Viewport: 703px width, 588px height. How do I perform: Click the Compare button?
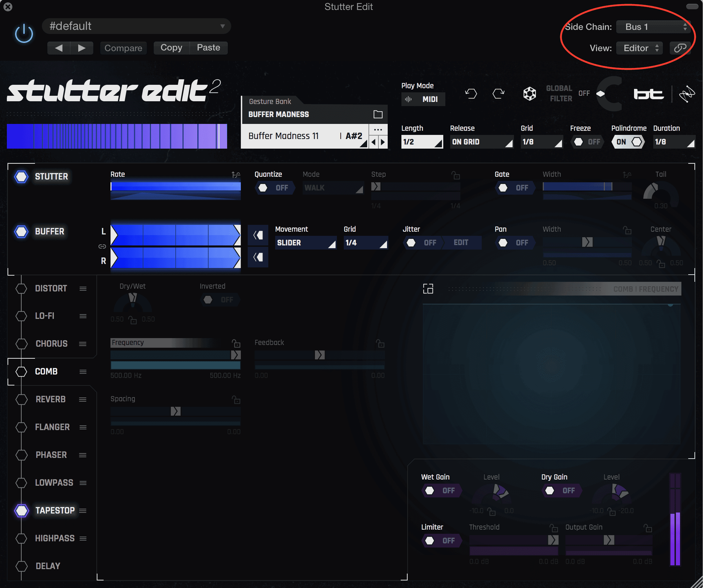click(x=123, y=48)
